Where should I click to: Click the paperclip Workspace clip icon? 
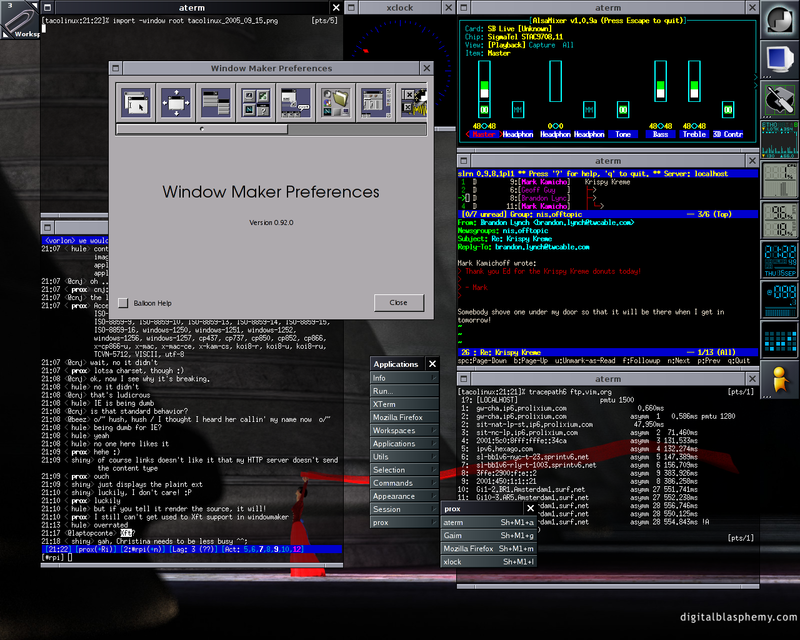[20, 20]
